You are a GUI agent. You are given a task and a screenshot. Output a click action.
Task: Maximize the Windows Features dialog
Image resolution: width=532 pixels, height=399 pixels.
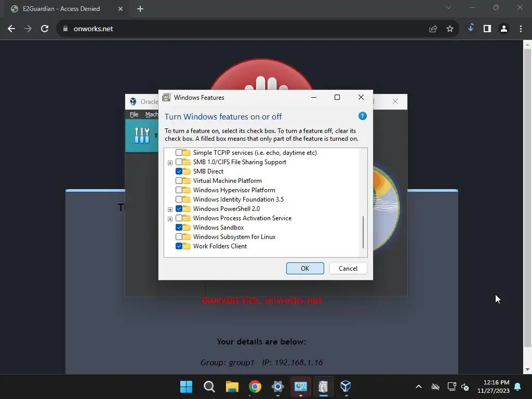[337, 97]
